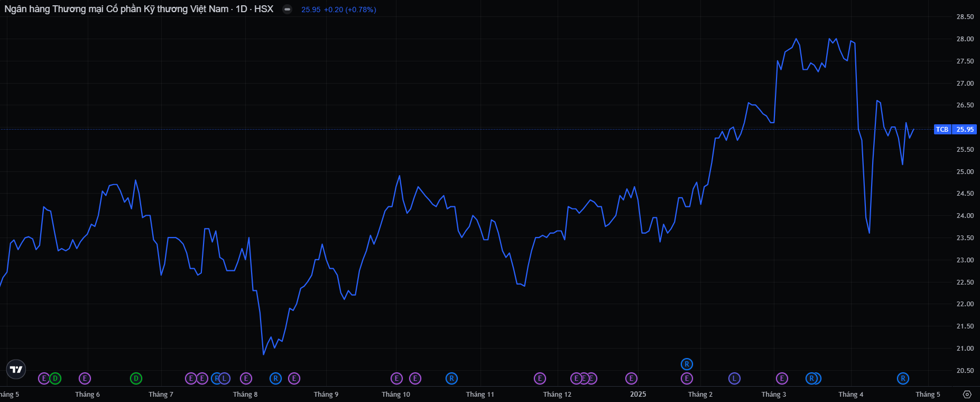Open the R marker between Tháng 10 and Tháng 11

pyautogui.click(x=451, y=378)
